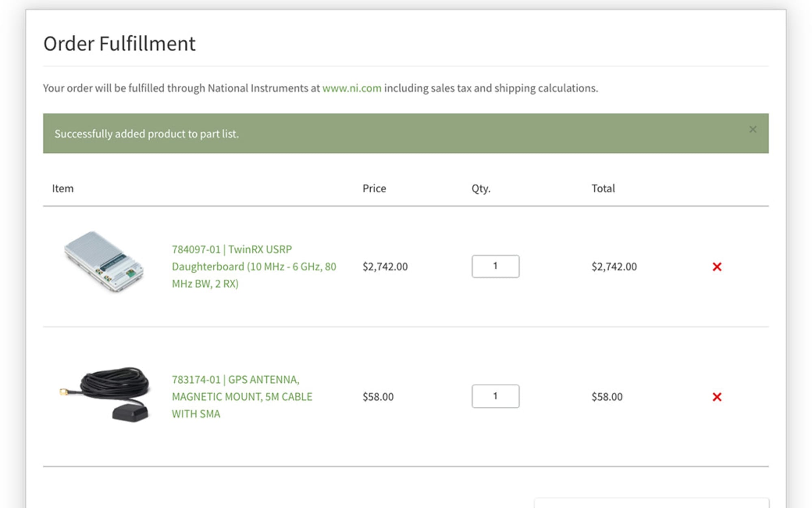812x508 pixels.
Task: Select the $2,742.00 row total for TwinRX
Action: tap(614, 267)
